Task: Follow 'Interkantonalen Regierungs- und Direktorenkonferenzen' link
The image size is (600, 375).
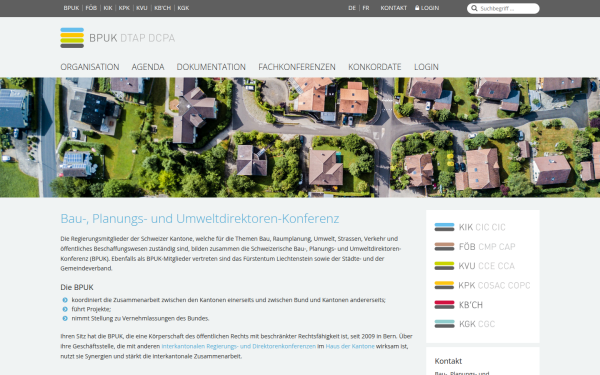Action: [x=238, y=346]
